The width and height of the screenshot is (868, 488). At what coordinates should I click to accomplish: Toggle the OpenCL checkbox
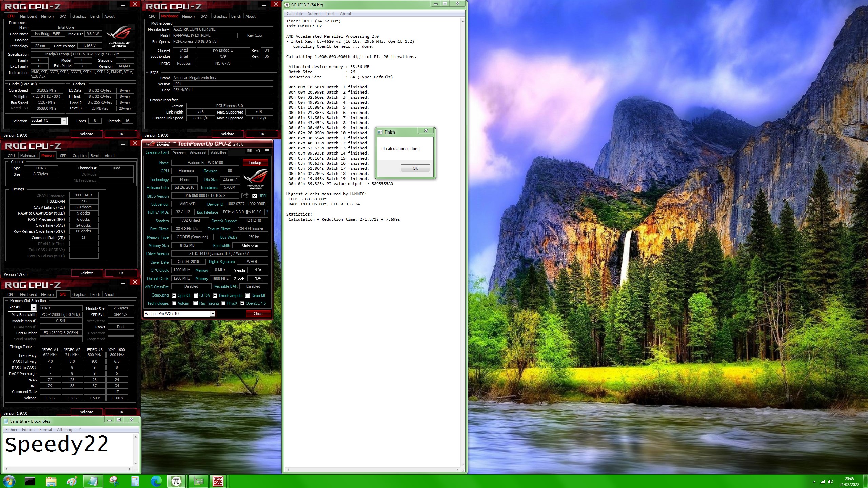click(x=174, y=295)
